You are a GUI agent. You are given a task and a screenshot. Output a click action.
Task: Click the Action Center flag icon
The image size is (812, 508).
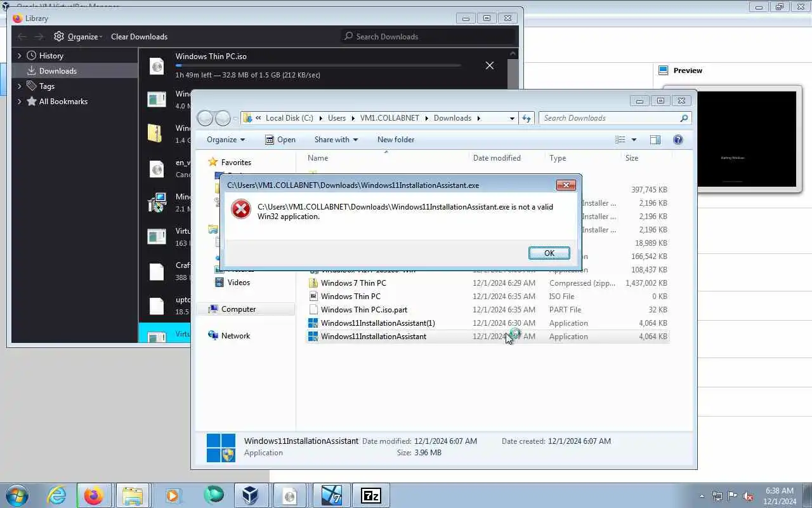[733, 496]
